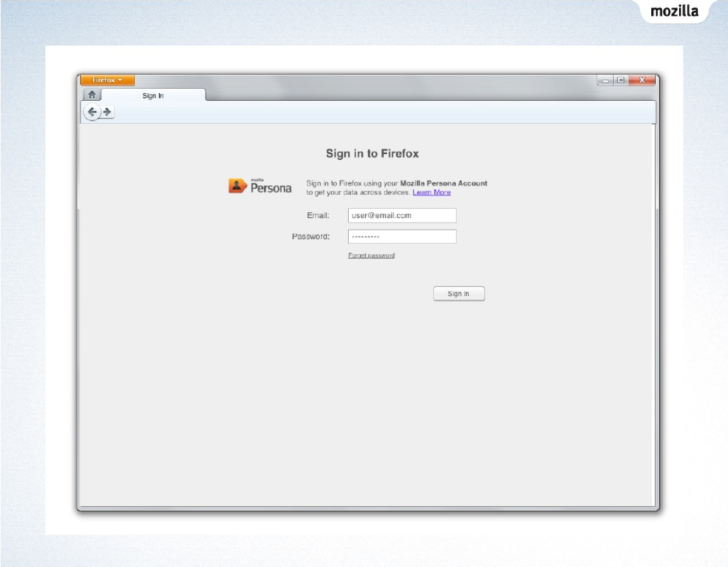Click the 'Sign in to Firefox' heading

(372, 153)
